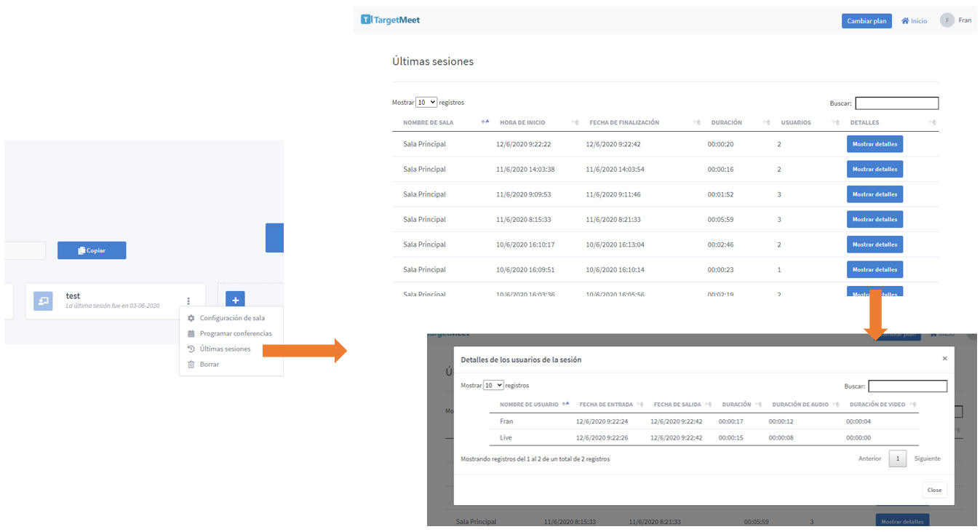This screenshot has height=532, width=980.
Task: Open Mostrar registros dropdown in details dialog
Action: tap(493, 385)
